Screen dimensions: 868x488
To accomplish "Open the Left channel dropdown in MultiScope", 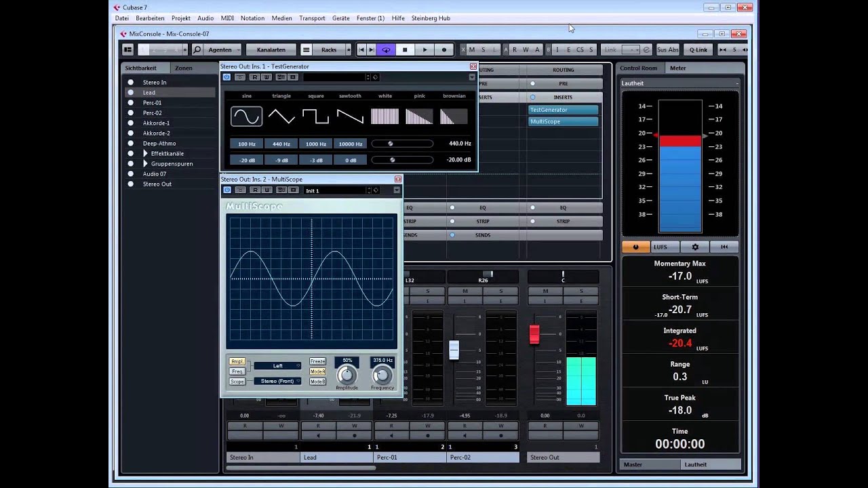I will 277,366.
